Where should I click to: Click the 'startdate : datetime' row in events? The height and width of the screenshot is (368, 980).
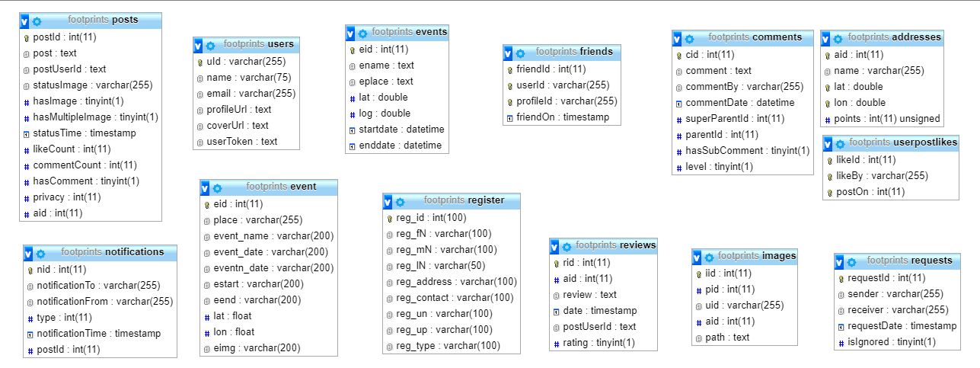pyautogui.click(x=397, y=130)
